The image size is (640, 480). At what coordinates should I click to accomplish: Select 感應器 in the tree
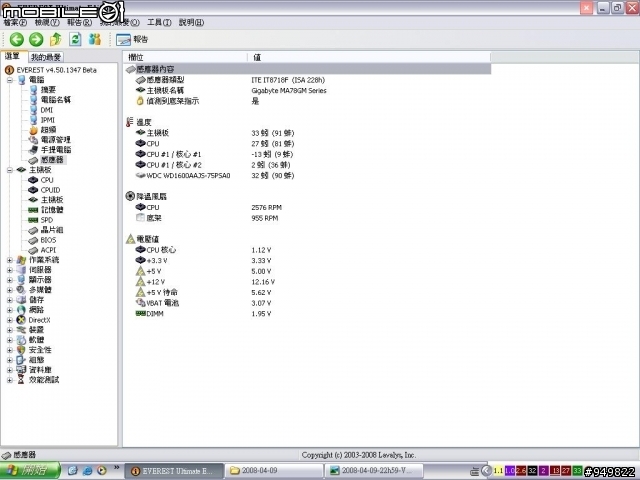(x=52, y=160)
